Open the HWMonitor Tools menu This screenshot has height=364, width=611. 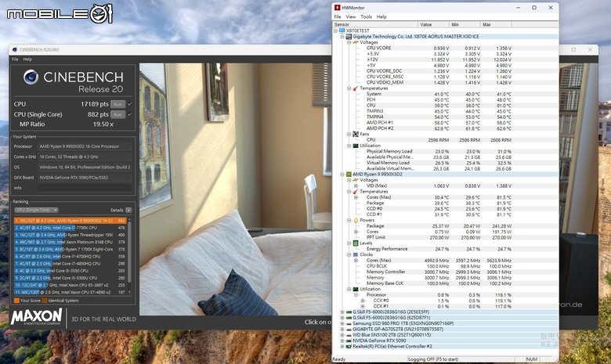pos(366,16)
